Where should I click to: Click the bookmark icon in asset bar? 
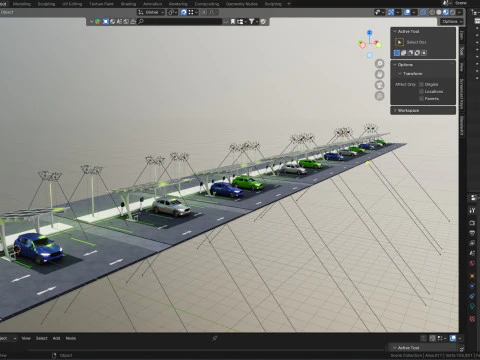(233, 21)
